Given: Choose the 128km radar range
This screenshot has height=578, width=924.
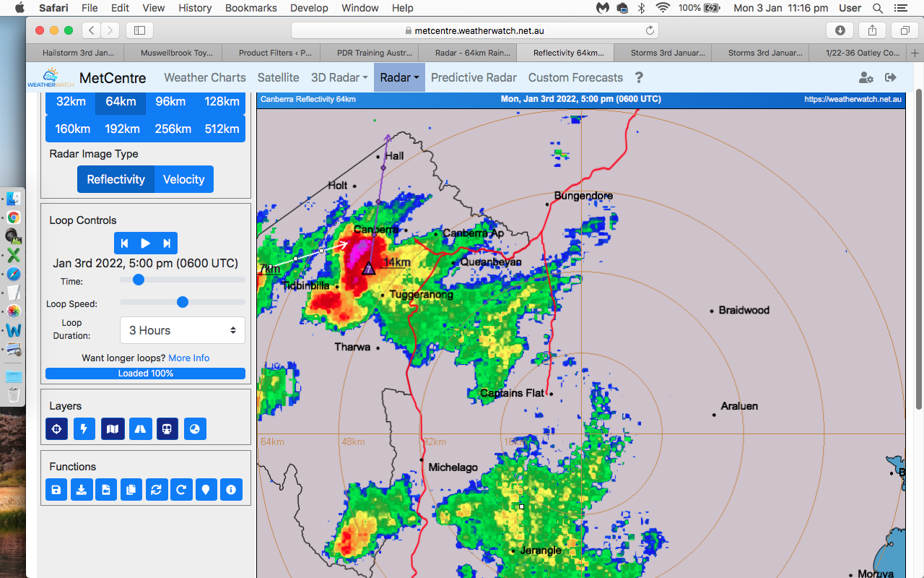Looking at the screenshot, I should (x=222, y=102).
